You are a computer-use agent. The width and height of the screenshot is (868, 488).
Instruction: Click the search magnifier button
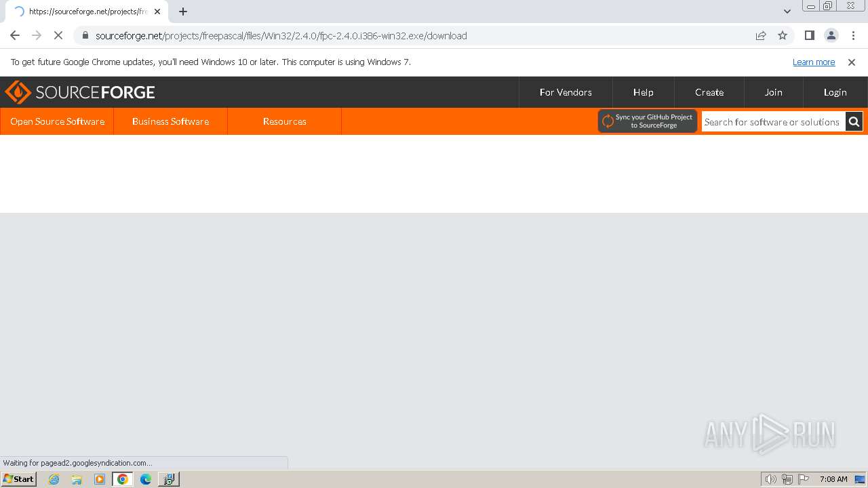(854, 122)
